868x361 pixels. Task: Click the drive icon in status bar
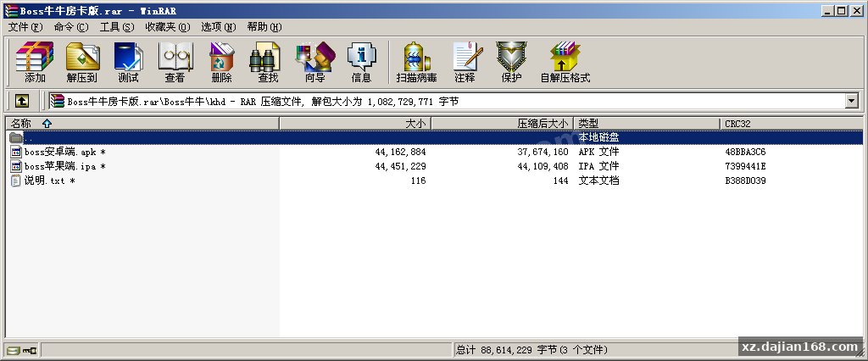pyautogui.click(x=14, y=349)
